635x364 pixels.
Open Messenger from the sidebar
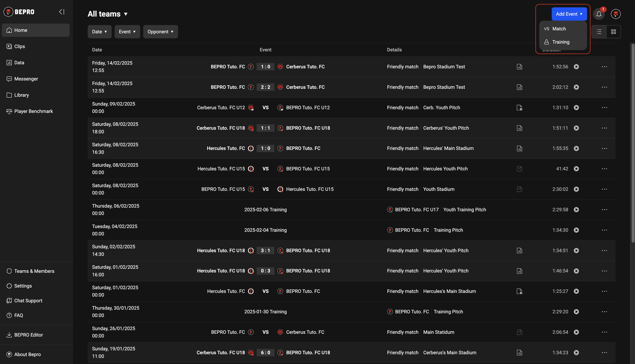coord(26,79)
